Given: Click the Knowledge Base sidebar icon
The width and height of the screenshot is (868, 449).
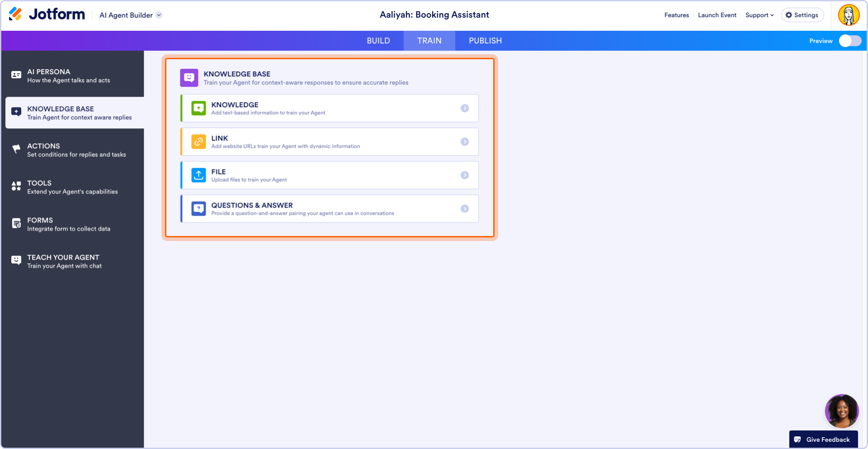Looking at the screenshot, I should click(x=16, y=112).
